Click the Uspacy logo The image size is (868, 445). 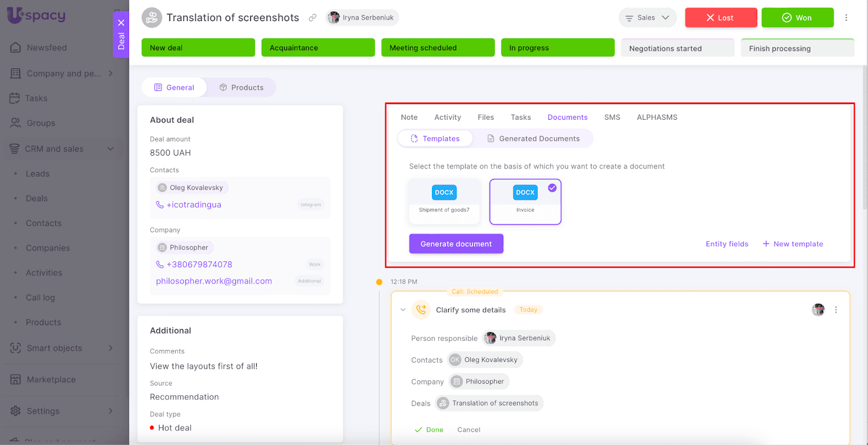(36, 15)
